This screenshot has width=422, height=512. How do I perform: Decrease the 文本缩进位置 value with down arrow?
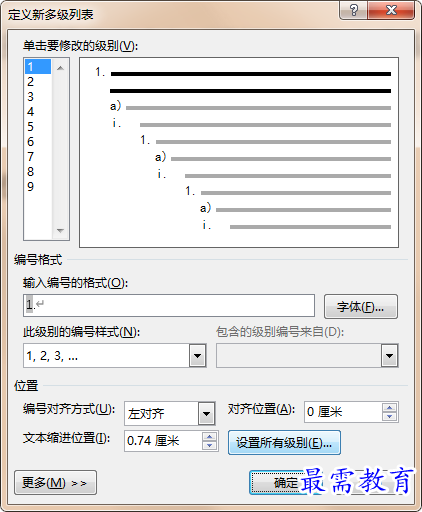[x=209, y=445]
